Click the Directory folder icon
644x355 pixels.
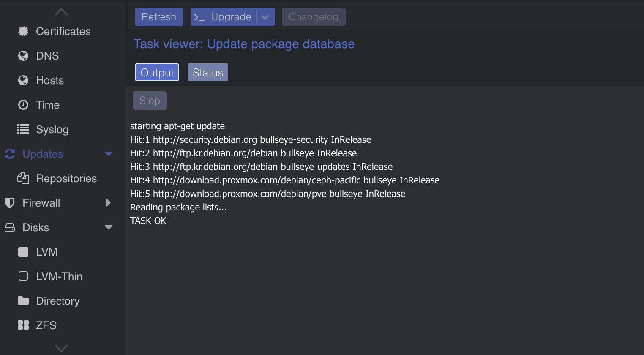pyautogui.click(x=23, y=301)
